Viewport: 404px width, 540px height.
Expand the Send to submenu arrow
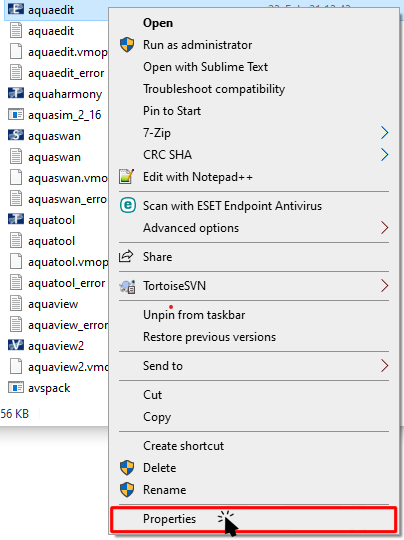(384, 365)
